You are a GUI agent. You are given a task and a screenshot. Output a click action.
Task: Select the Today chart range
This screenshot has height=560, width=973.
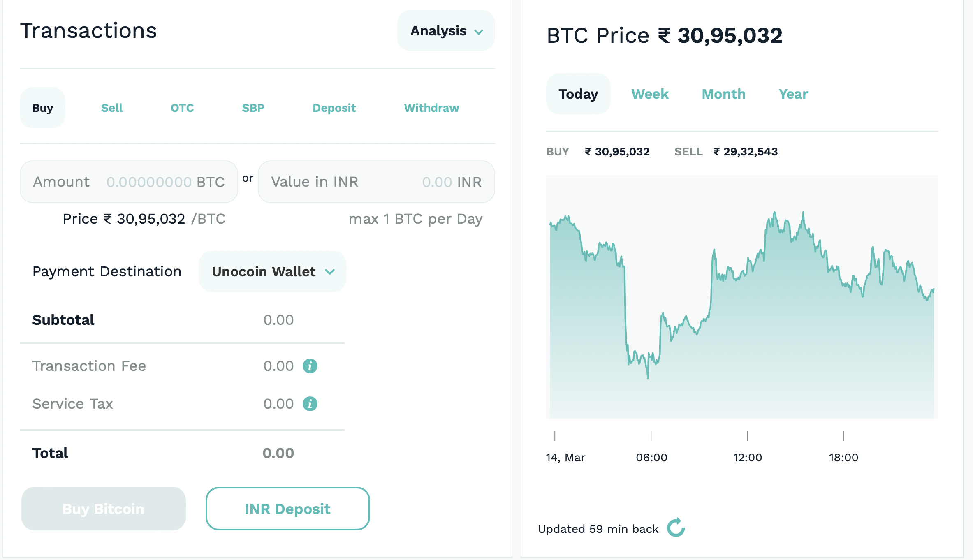578,94
